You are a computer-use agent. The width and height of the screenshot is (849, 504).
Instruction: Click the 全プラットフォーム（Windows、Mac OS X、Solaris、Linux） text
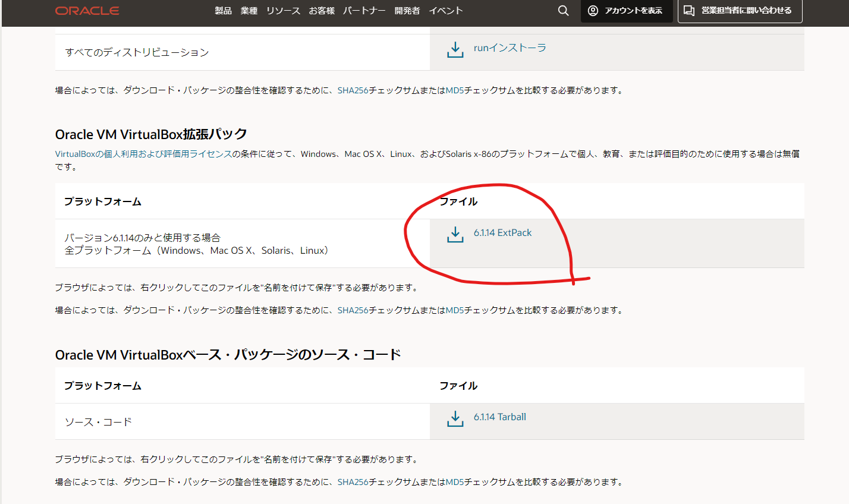[x=199, y=251]
